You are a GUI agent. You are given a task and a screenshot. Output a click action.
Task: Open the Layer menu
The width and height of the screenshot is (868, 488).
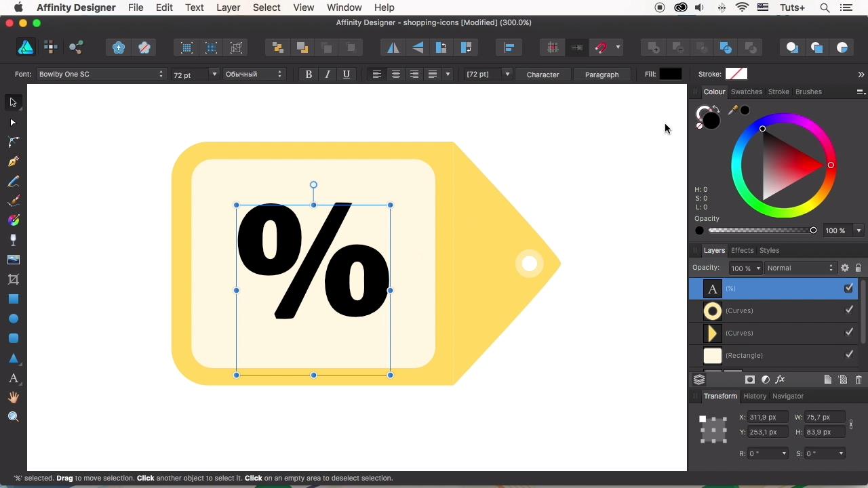[228, 7]
